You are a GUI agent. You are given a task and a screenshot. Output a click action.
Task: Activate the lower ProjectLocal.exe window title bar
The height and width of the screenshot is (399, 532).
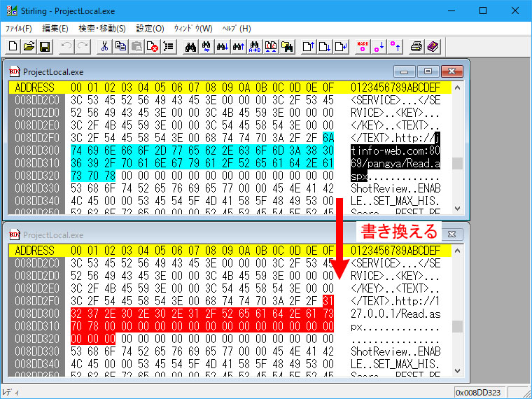[210, 234]
